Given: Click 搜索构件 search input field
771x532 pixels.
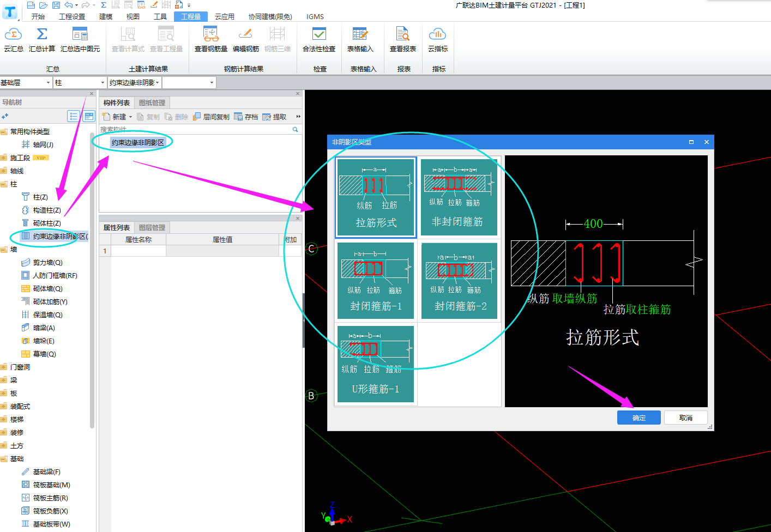Looking at the screenshot, I should 196,130.
